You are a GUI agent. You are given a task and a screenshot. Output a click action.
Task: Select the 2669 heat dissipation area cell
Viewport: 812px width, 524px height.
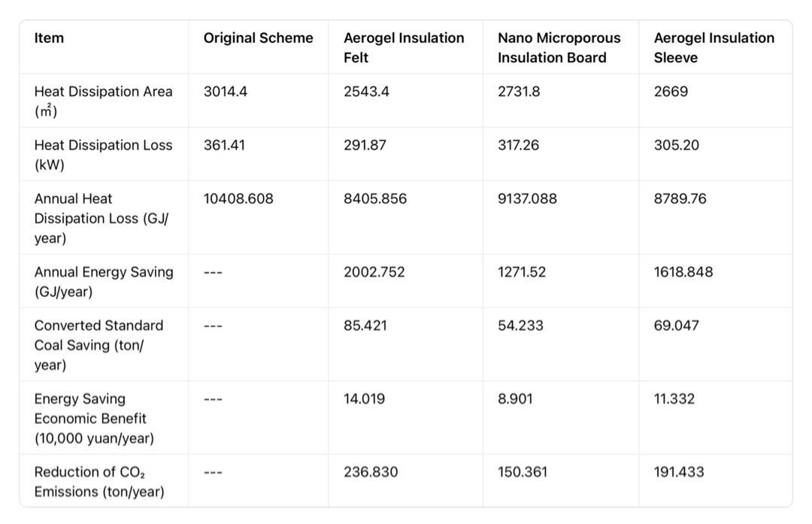(x=671, y=92)
